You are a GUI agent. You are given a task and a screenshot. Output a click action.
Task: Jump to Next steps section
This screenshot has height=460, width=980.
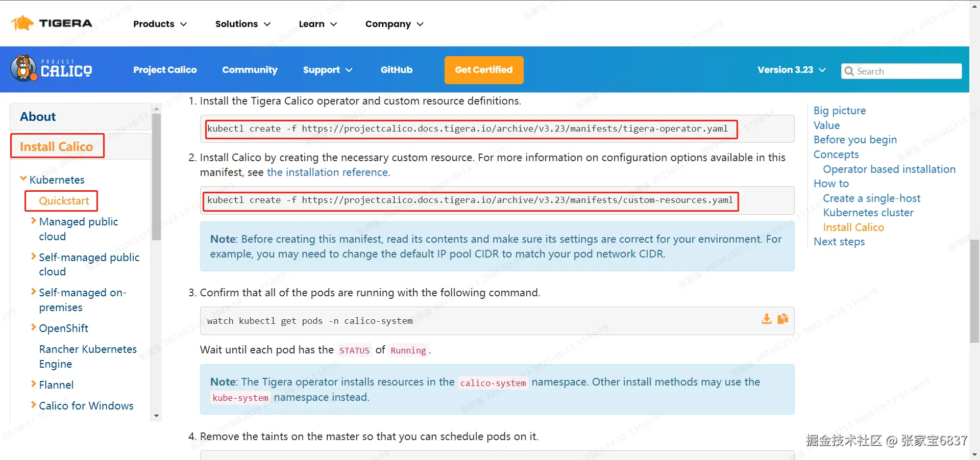click(x=839, y=242)
